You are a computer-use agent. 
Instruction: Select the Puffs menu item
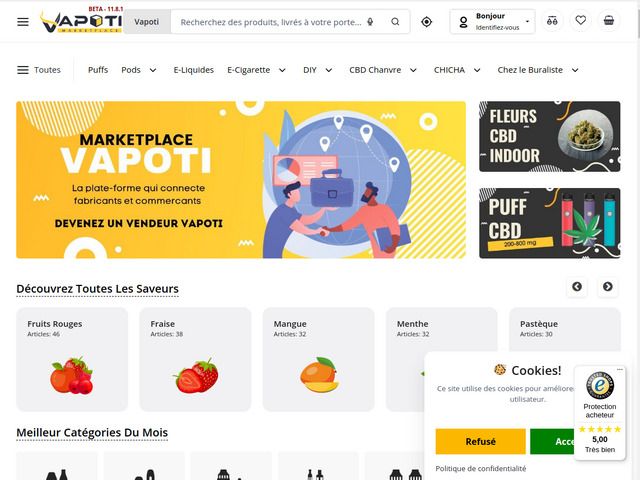tap(98, 70)
